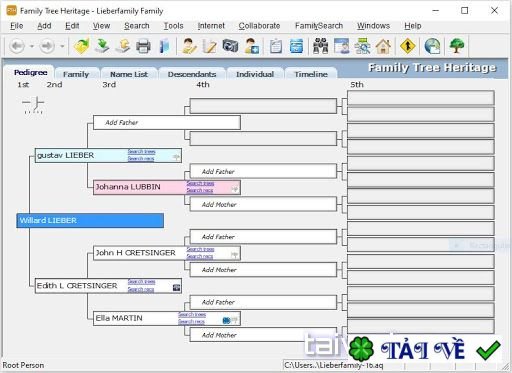Image resolution: width=512 pixels, height=373 pixels.
Task: Click Add Mother box for John H CRETSINGER
Action: pyautogui.click(x=263, y=269)
